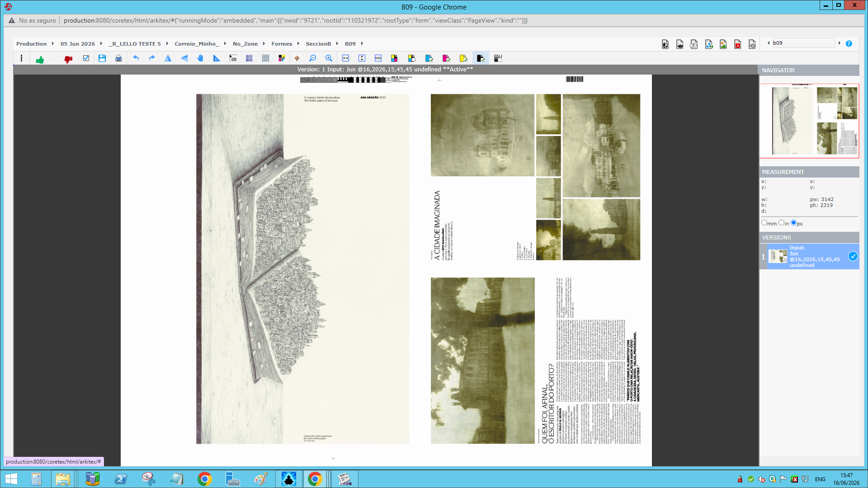Select the mm measurement unit
The width and height of the screenshot is (868, 488).
[764, 223]
